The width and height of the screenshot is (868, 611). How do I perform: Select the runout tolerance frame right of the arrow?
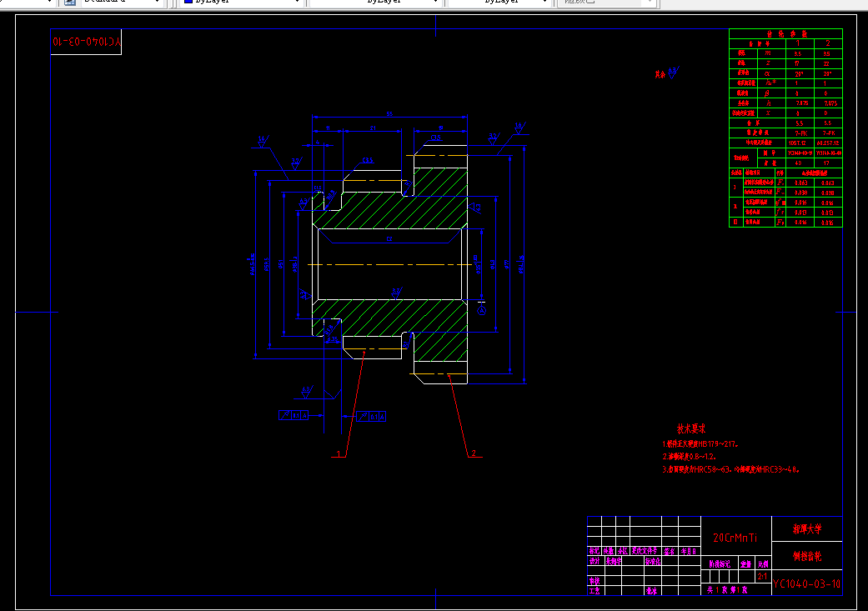click(371, 416)
